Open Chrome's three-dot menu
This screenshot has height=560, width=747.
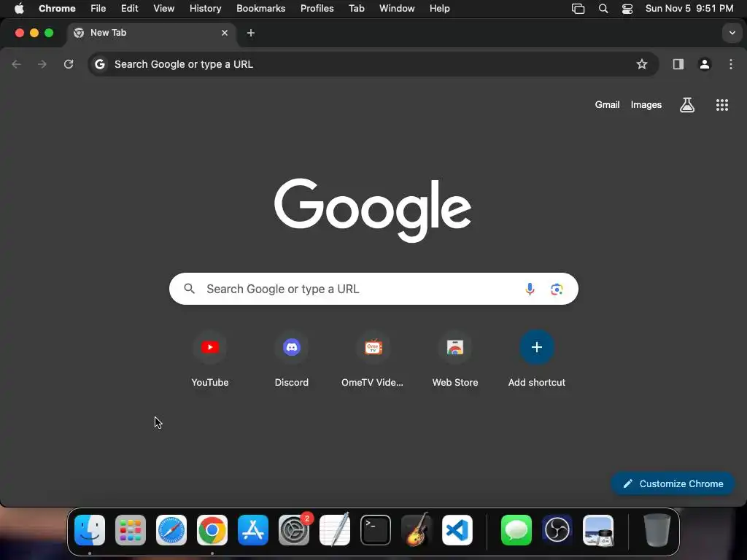click(730, 64)
